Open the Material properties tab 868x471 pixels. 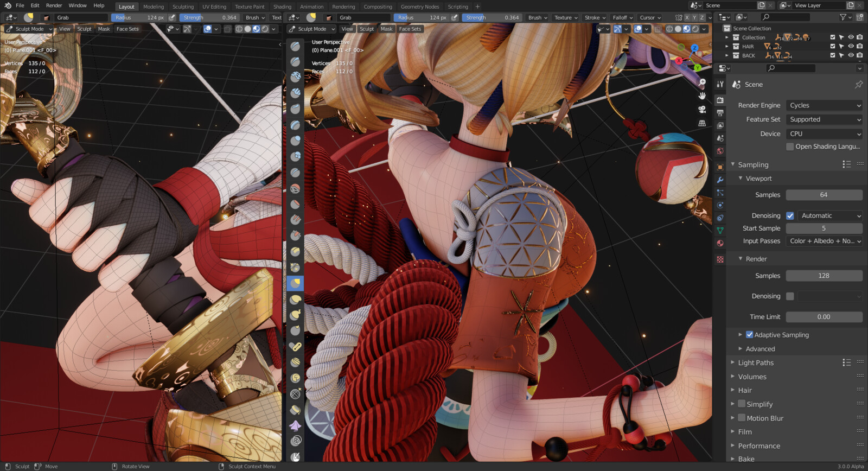pyautogui.click(x=720, y=244)
